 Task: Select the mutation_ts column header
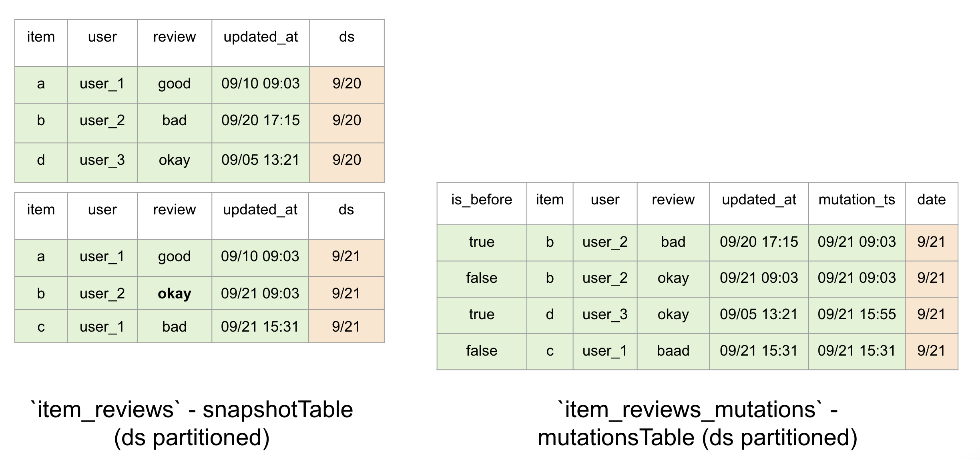[x=856, y=200]
